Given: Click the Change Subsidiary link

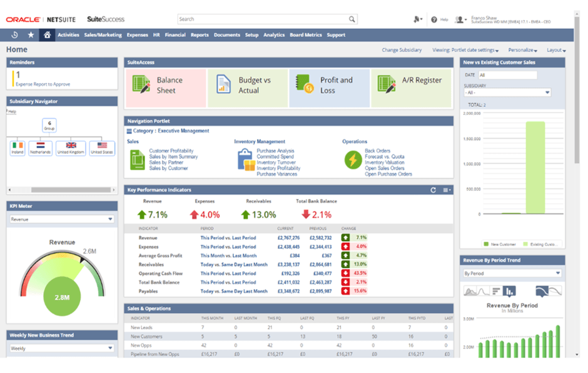Looking at the screenshot, I should click(402, 50).
